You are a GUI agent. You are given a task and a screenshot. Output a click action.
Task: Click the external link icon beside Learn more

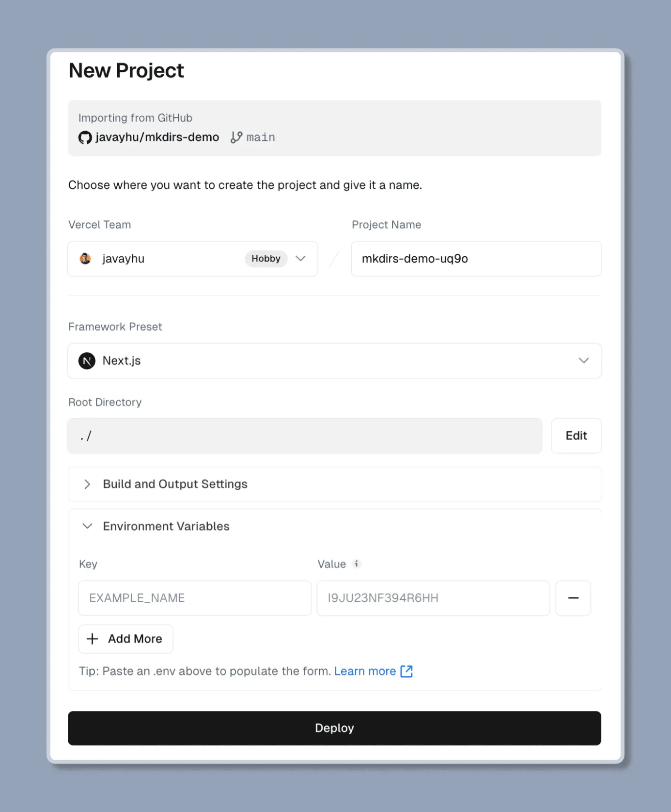[407, 671]
